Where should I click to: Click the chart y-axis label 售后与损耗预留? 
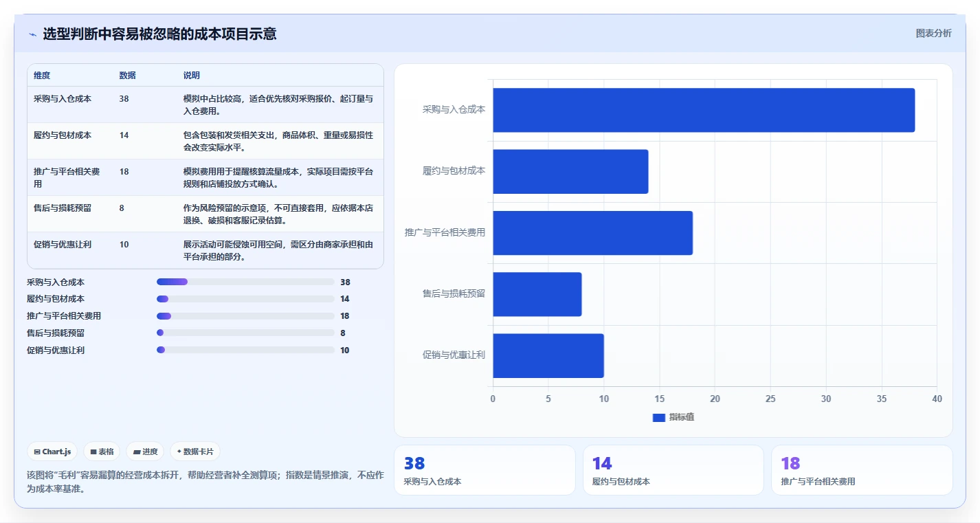(454, 293)
